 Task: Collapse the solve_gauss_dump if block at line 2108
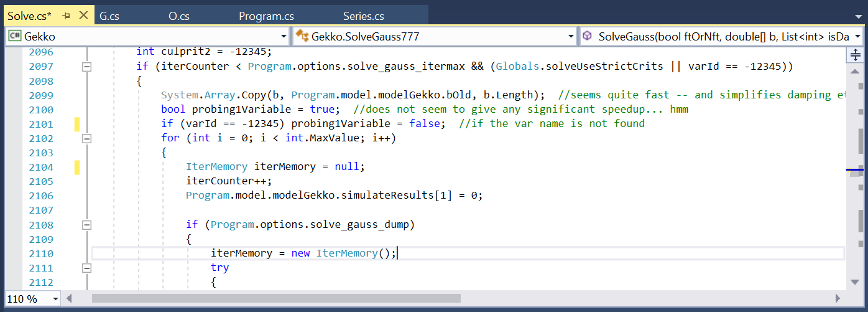point(87,225)
